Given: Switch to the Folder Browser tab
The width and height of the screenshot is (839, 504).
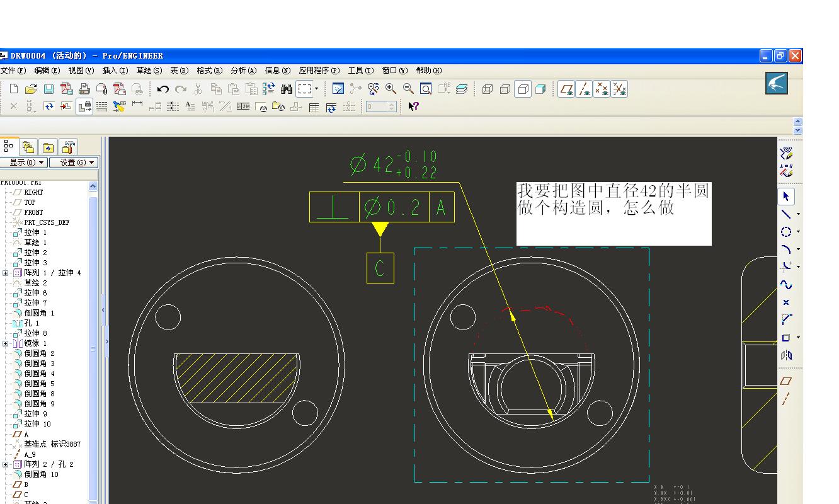Looking at the screenshot, I should coord(28,147).
